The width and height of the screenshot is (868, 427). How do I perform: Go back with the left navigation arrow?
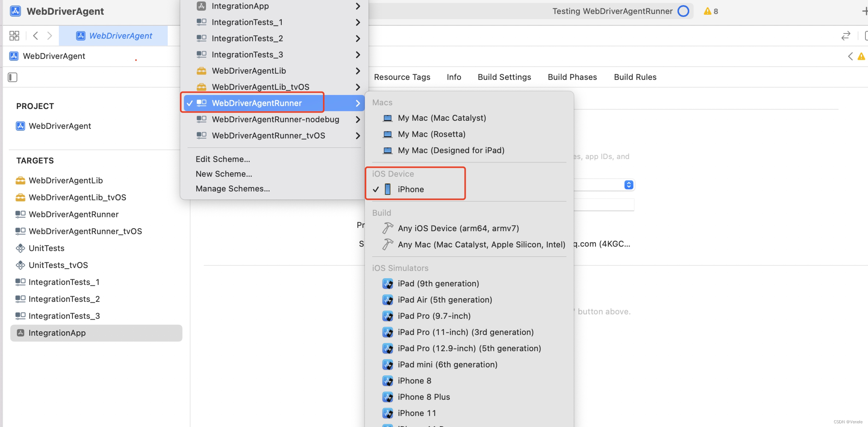35,36
